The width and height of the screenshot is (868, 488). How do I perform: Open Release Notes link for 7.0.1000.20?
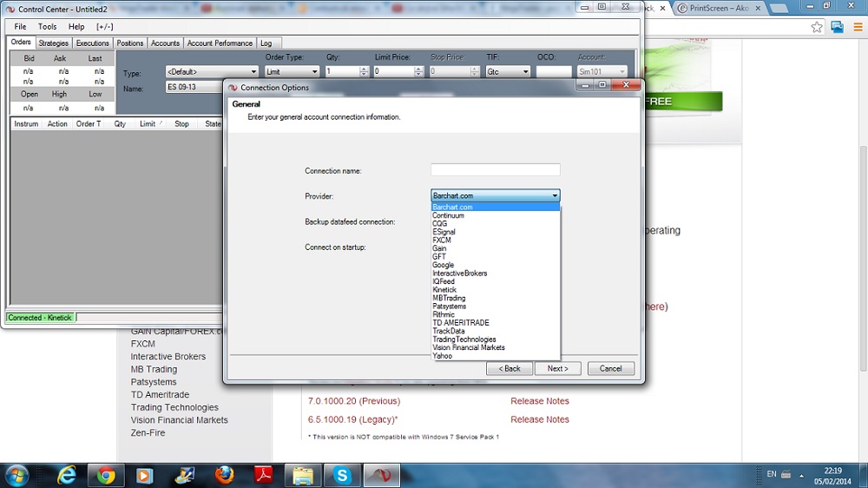pyautogui.click(x=540, y=401)
